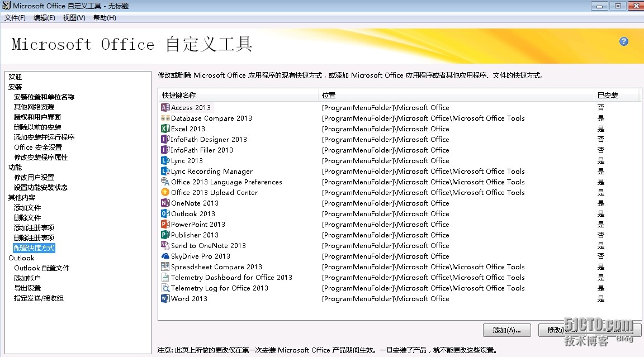Click the Office 2013 Upload Center icon
Viewport: 644px width, 357px height.
click(x=165, y=192)
